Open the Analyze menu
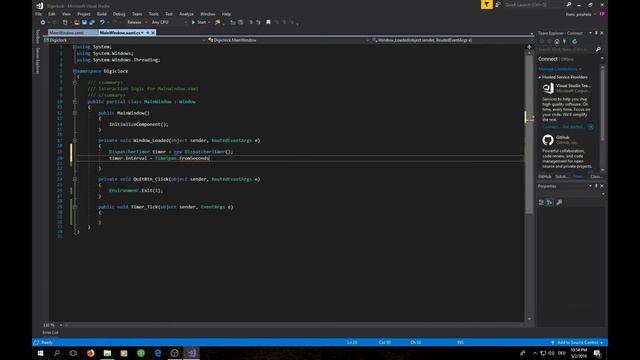The width and height of the screenshot is (640, 360). 186,14
